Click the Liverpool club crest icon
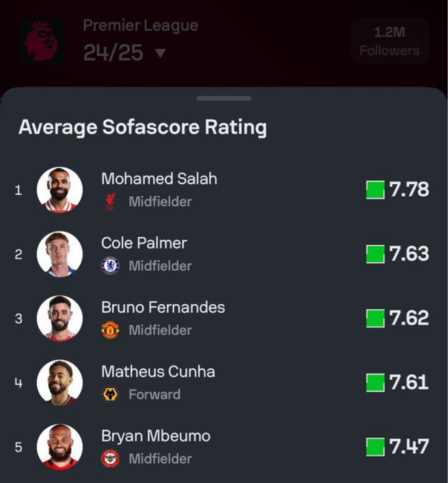The image size is (448, 483). pyautogui.click(x=110, y=202)
